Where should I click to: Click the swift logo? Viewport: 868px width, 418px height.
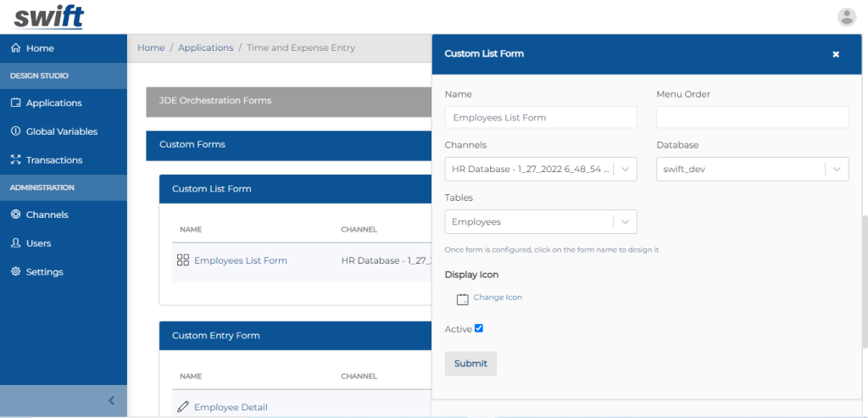48,16
